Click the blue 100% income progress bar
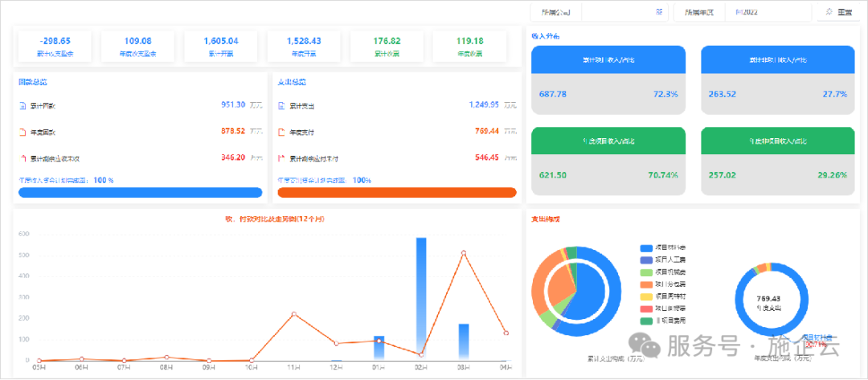This screenshot has height=380, width=868. pyautogui.click(x=140, y=193)
